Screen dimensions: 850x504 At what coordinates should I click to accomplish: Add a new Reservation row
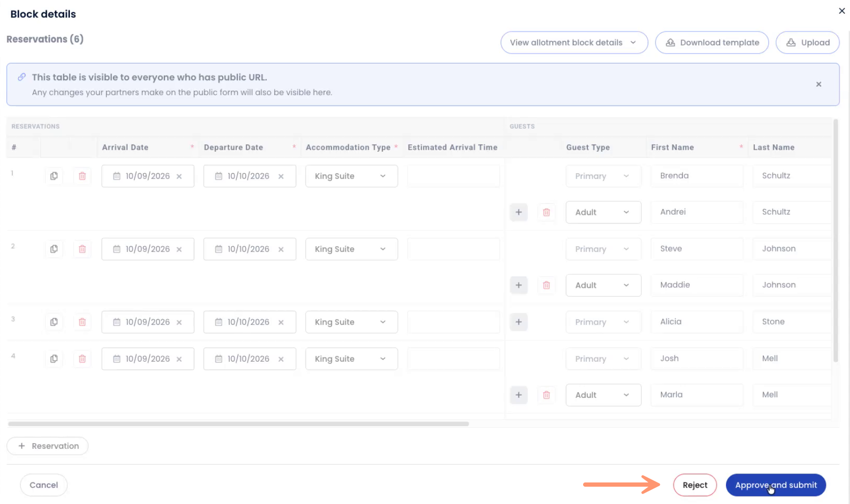(x=48, y=446)
